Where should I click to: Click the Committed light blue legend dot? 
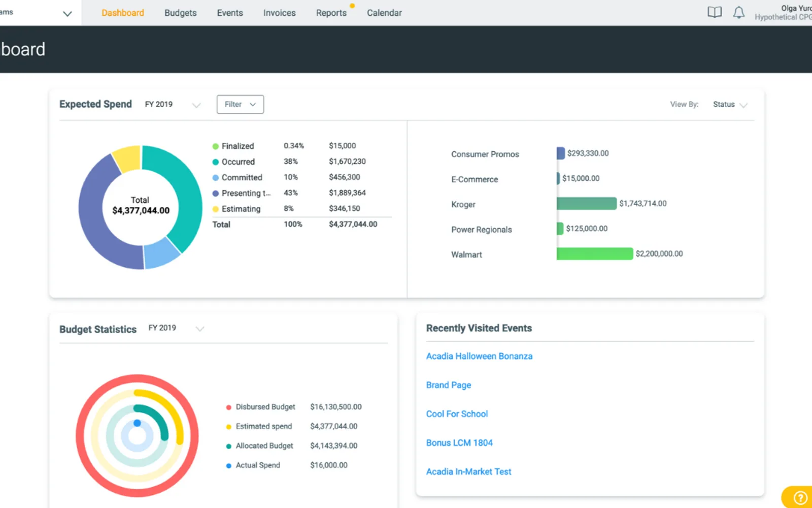(x=216, y=178)
